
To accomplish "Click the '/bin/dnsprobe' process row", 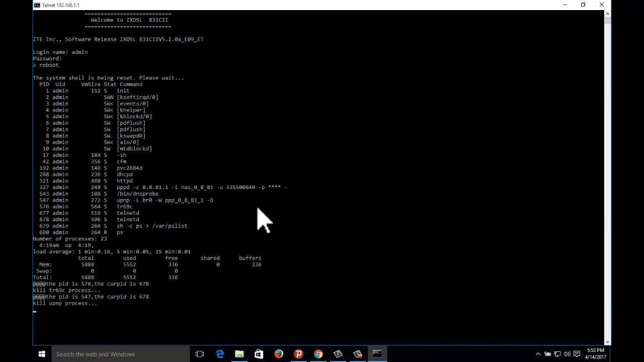I will pyautogui.click(x=99, y=194).
